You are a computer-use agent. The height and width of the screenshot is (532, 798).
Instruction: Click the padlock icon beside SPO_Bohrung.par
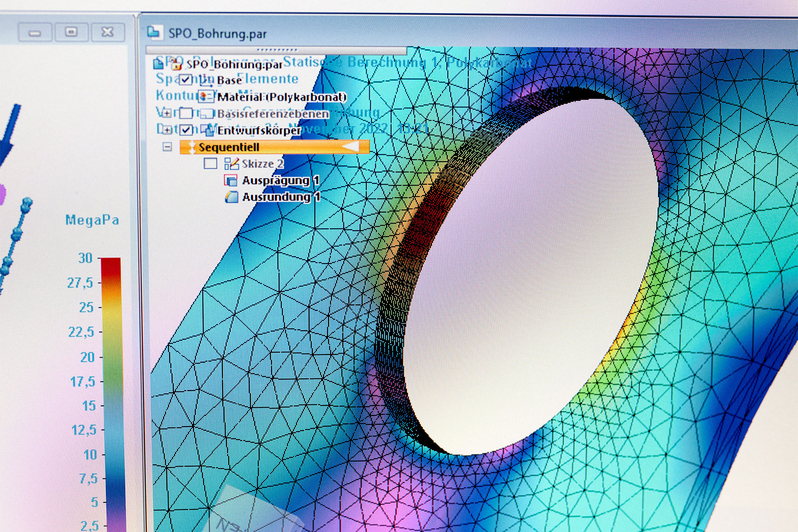176,64
